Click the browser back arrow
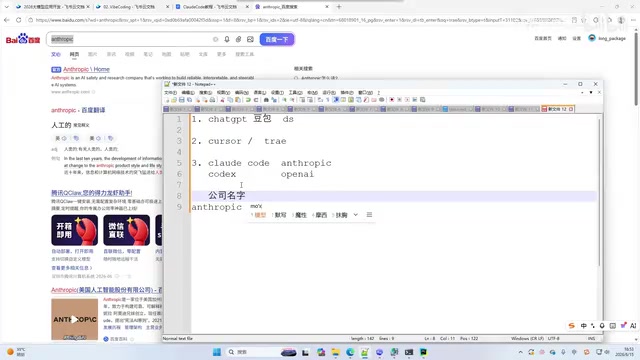 pos(7,20)
